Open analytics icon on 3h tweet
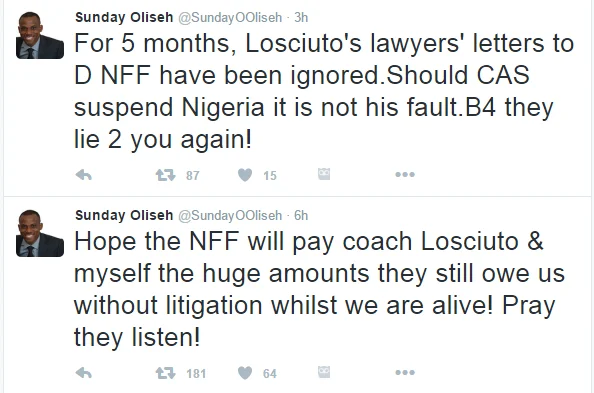The height and width of the screenshot is (393, 594). 324,174
